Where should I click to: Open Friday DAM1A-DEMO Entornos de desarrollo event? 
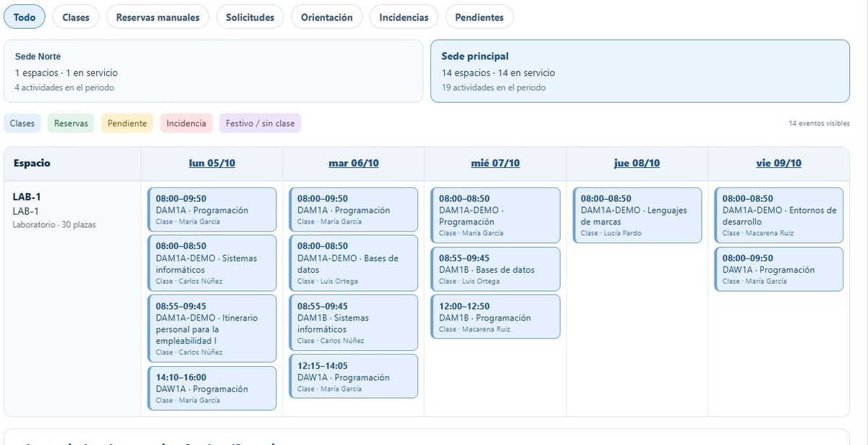pyautogui.click(x=779, y=216)
